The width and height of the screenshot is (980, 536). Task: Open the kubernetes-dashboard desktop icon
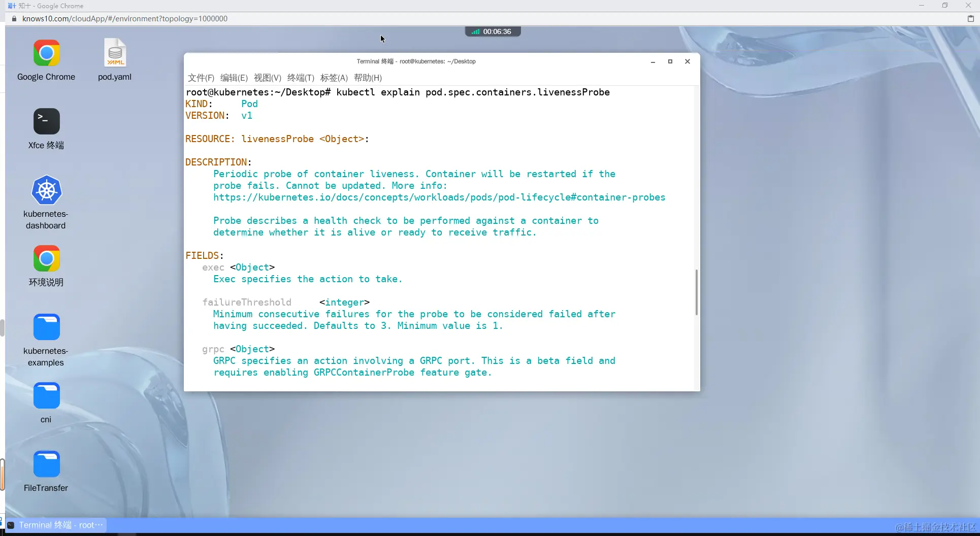coord(46,190)
